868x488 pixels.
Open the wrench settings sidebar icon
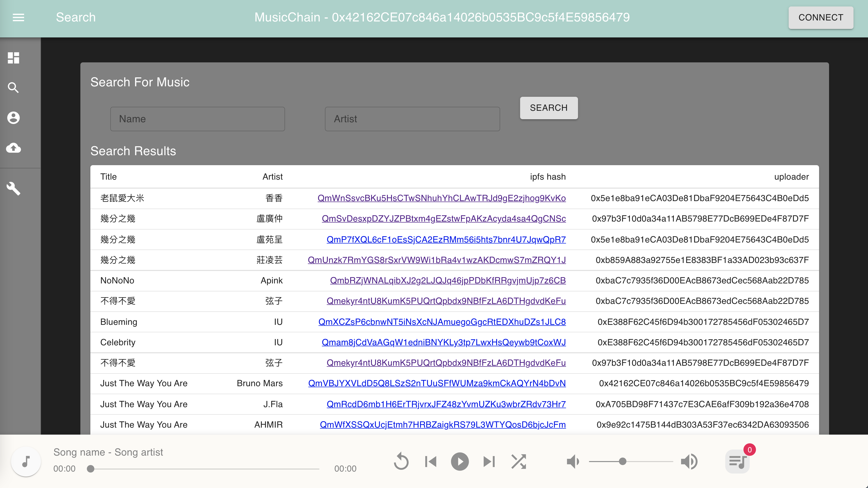(x=13, y=189)
